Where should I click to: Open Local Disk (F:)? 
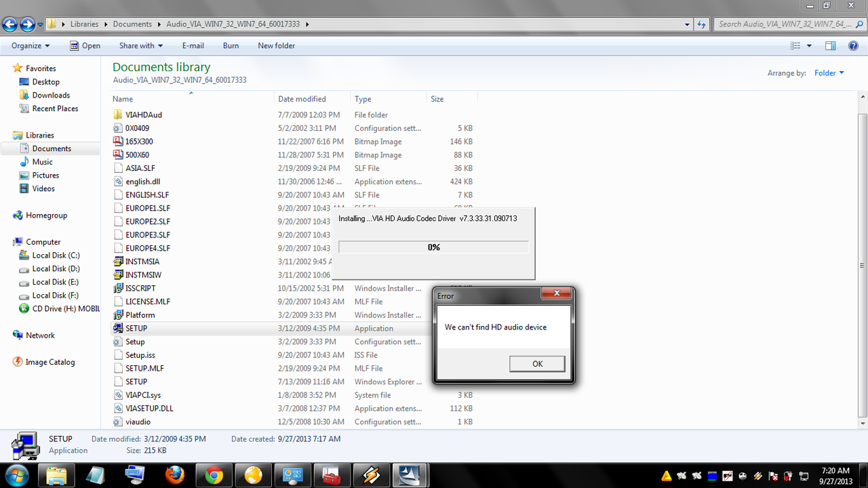pos(56,296)
